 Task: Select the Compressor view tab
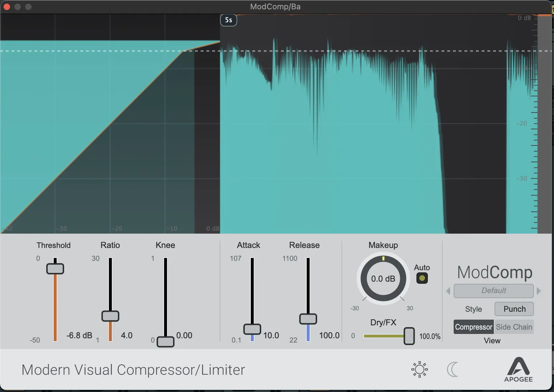pos(474,327)
